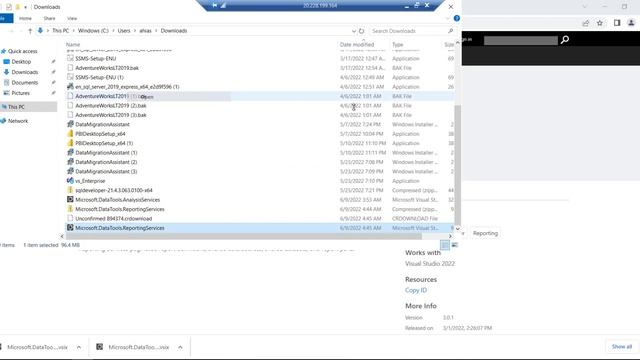Click the Quick access heading
Viewport: 640px width, 360px height.
(x=22, y=51)
